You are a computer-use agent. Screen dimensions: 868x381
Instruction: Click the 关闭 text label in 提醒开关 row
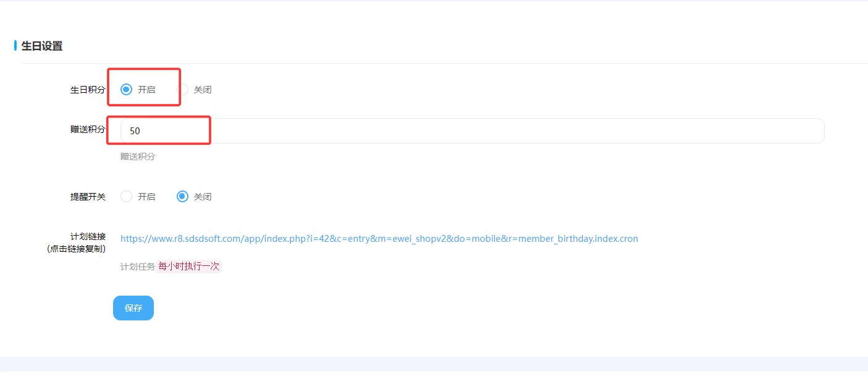(203, 197)
